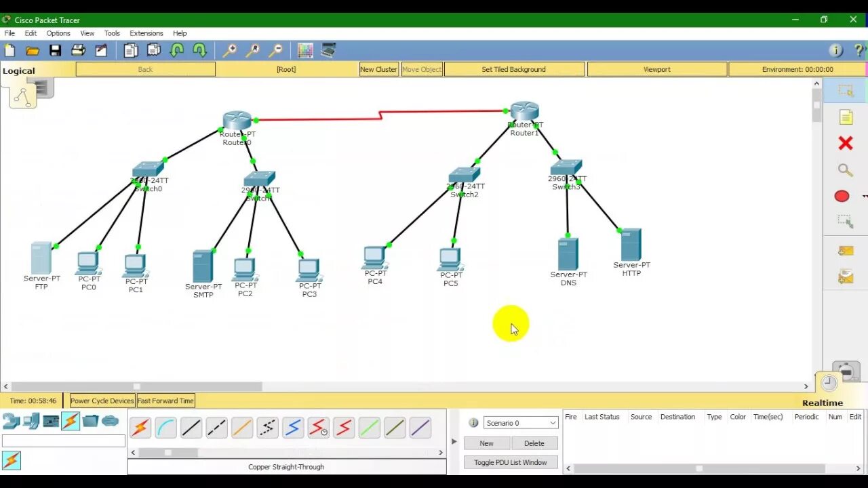Pick the plain red Serial DTE cable
Viewport: 868px width, 488px height.
[344, 428]
